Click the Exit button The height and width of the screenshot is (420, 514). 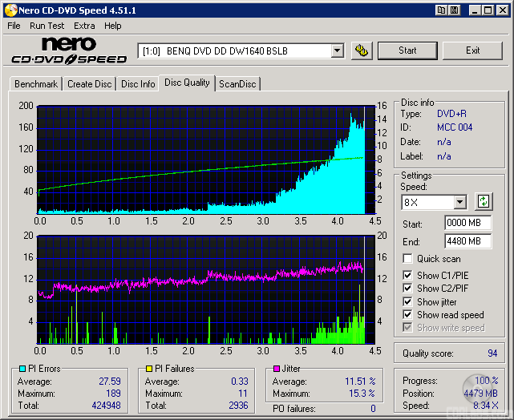pyautogui.click(x=472, y=50)
